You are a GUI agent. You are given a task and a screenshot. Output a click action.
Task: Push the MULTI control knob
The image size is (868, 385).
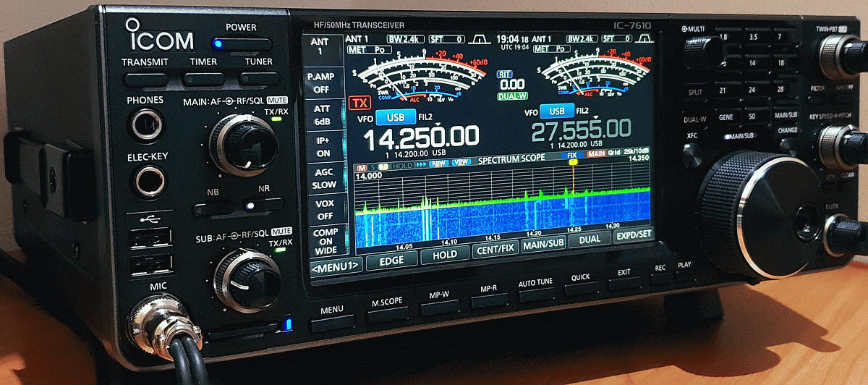coord(704,51)
